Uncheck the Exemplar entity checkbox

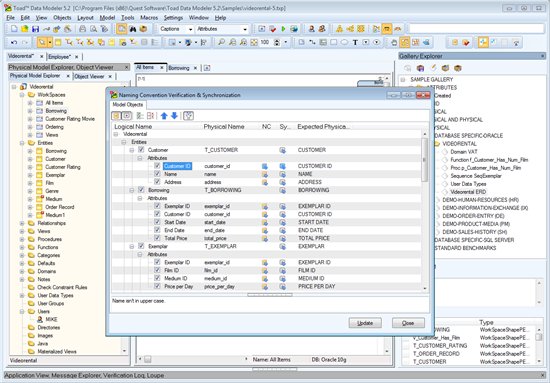pos(141,246)
